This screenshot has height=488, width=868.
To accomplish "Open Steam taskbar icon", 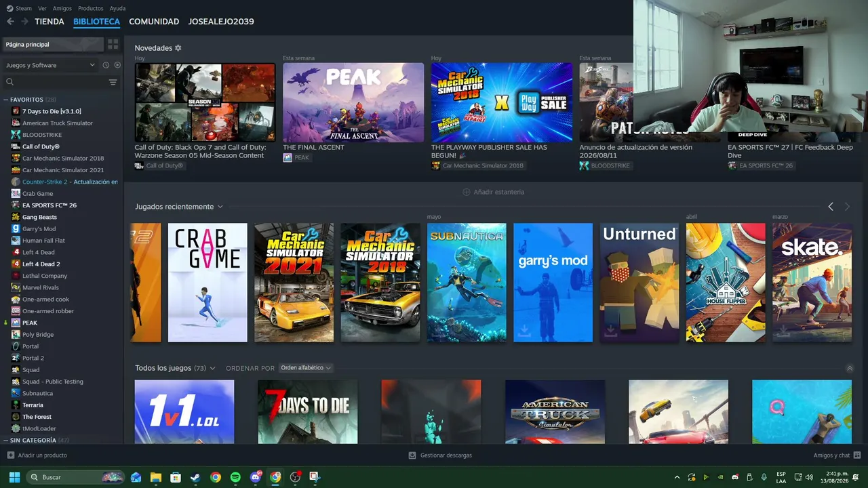I will (x=195, y=477).
